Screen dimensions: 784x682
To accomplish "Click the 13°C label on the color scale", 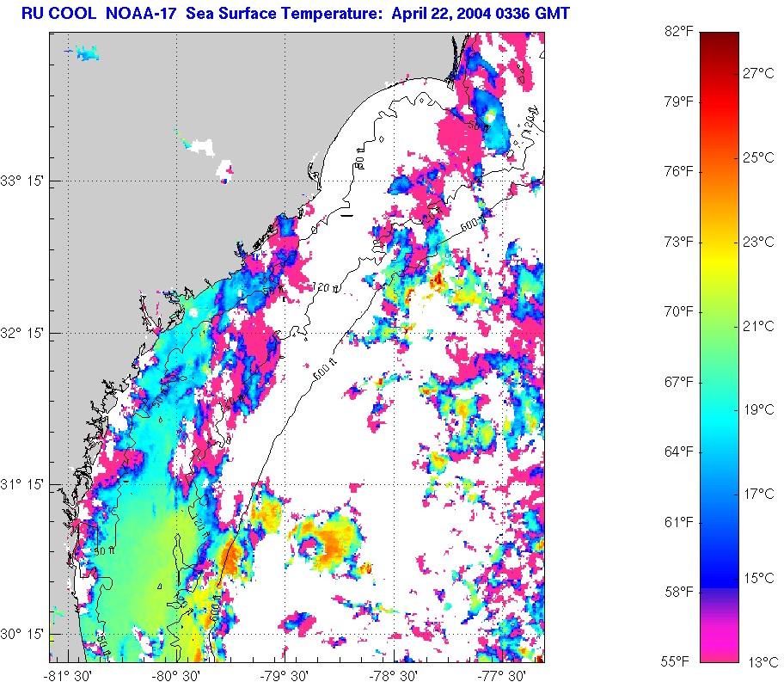I will click(x=763, y=662).
